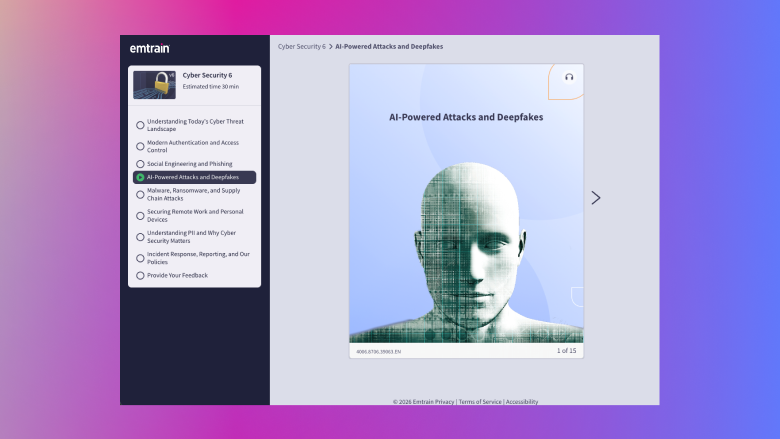Open the Cyber Security 6 course thumbnail
This screenshot has width=780, height=439.
coord(154,85)
